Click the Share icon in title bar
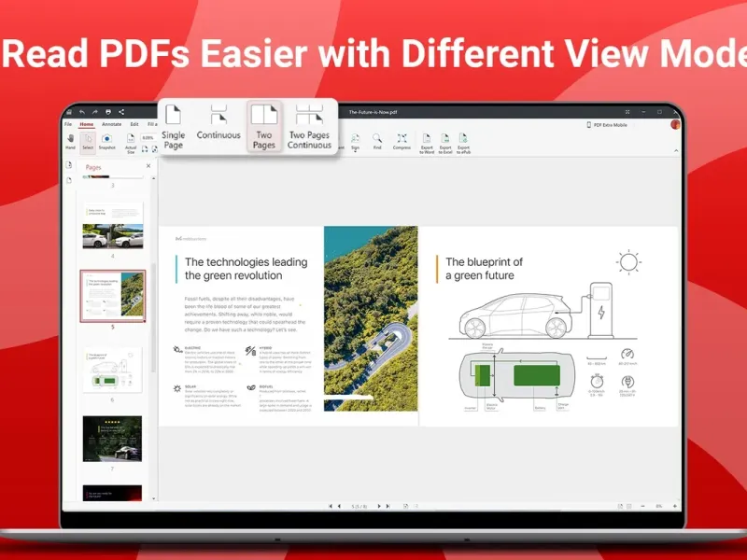Image resolution: width=747 pixels, height=560 pixels. tap(121, 112)
